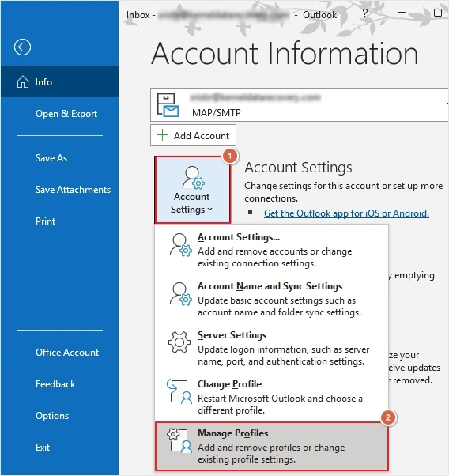Open the Info tab
Screen dimensions: 449x476
(59, 82)
